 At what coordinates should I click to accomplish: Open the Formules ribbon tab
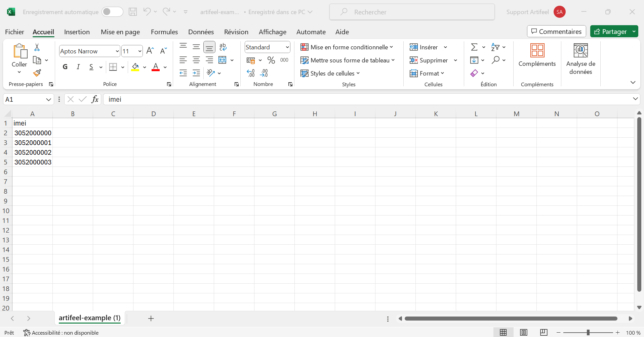164,32
